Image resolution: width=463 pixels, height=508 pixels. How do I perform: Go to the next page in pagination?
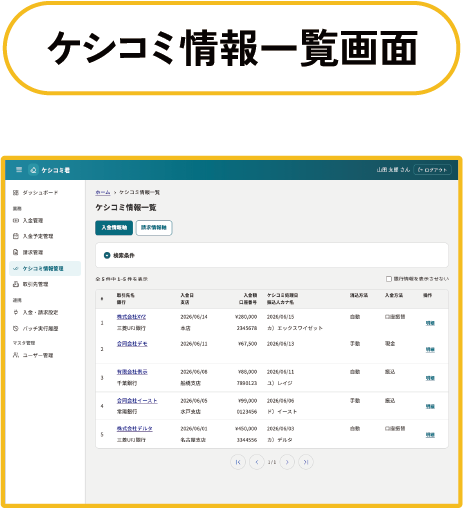[287, 462]
